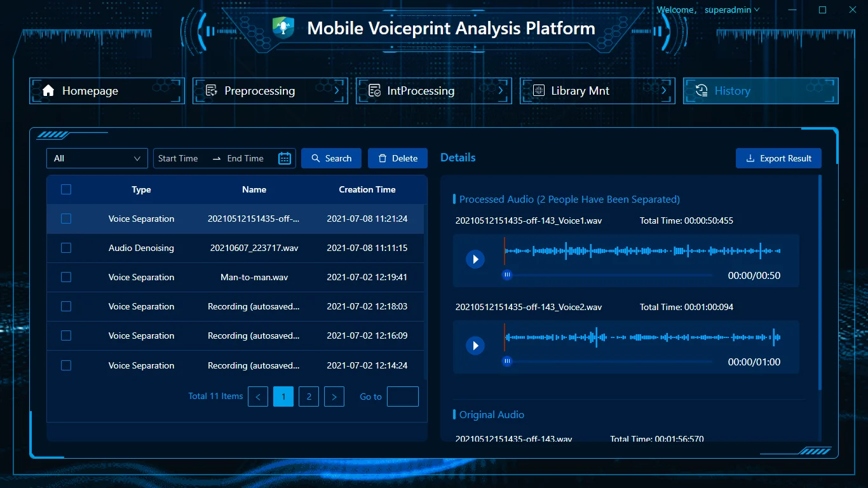Click the Library Mnt waveform icon
Image resolution: width=868 pixels, height=488 pixels.
tap(538, 91)
